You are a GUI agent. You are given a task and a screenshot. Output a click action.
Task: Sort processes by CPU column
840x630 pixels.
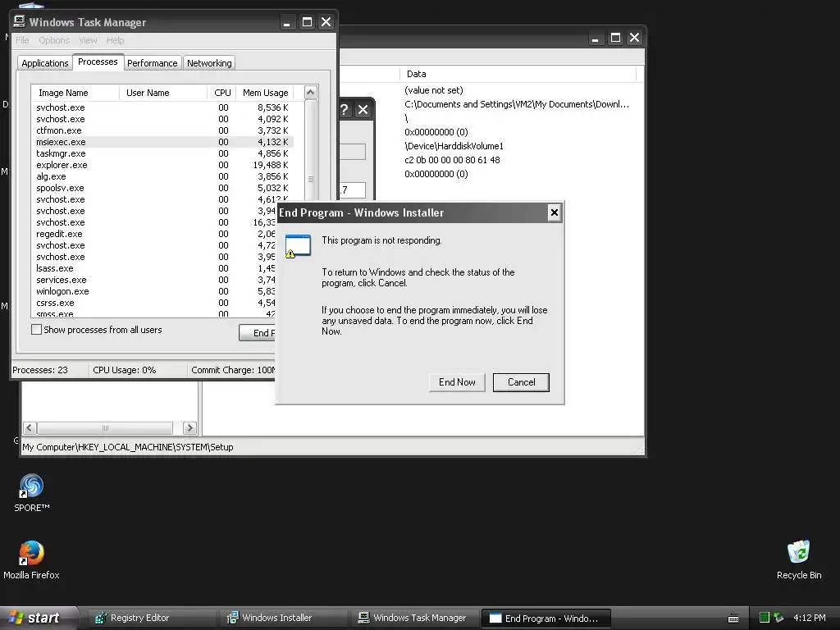221,93
